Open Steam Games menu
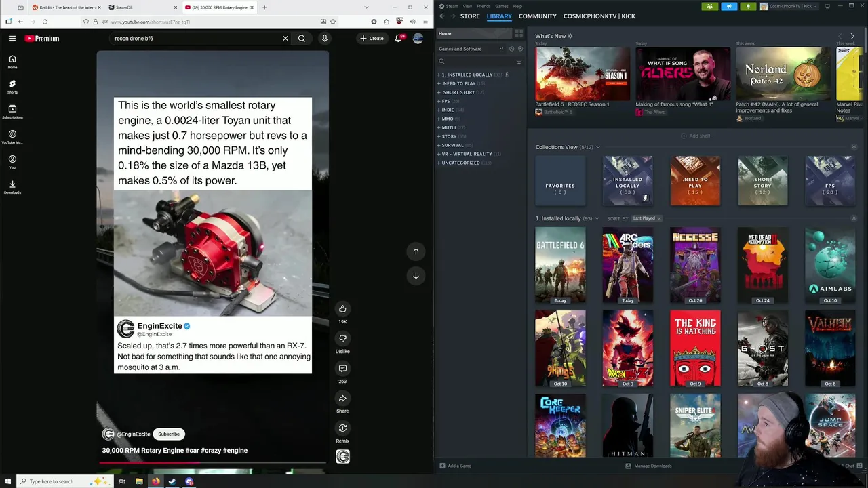This screenshot has width=868, height=488. click(x=502, y=6)
